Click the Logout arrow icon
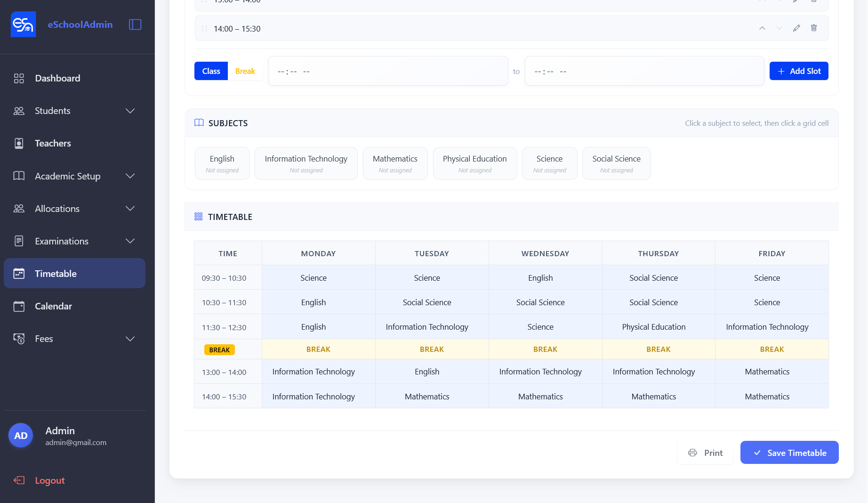 [19, 480]
